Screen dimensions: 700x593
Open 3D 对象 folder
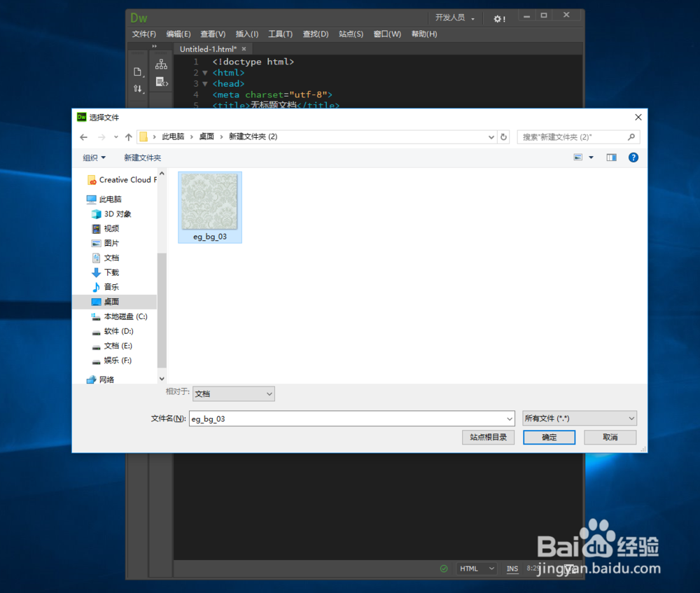[111, 214]
